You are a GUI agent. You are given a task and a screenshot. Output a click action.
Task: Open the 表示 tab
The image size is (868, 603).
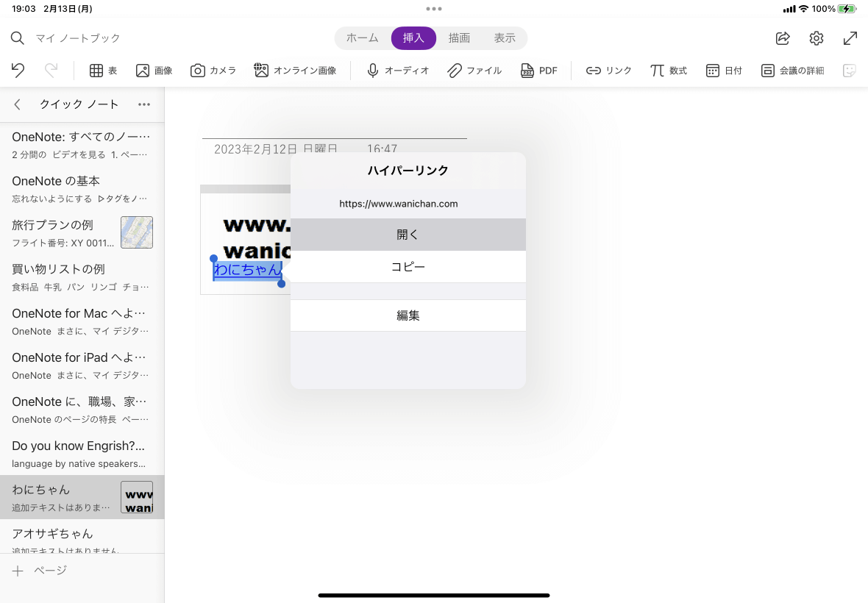[505, 38]
